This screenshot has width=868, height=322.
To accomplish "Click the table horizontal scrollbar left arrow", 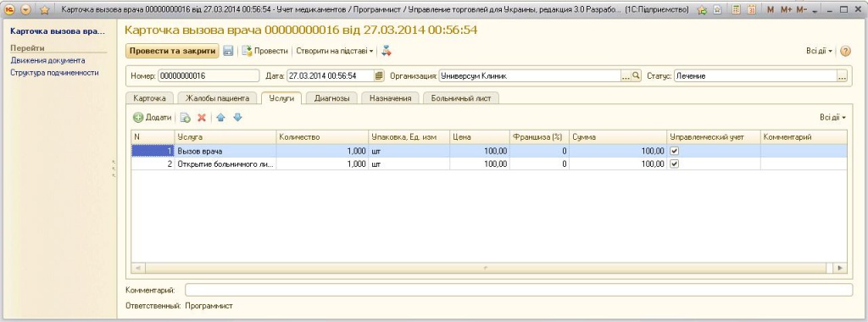I will coord(137,268).
